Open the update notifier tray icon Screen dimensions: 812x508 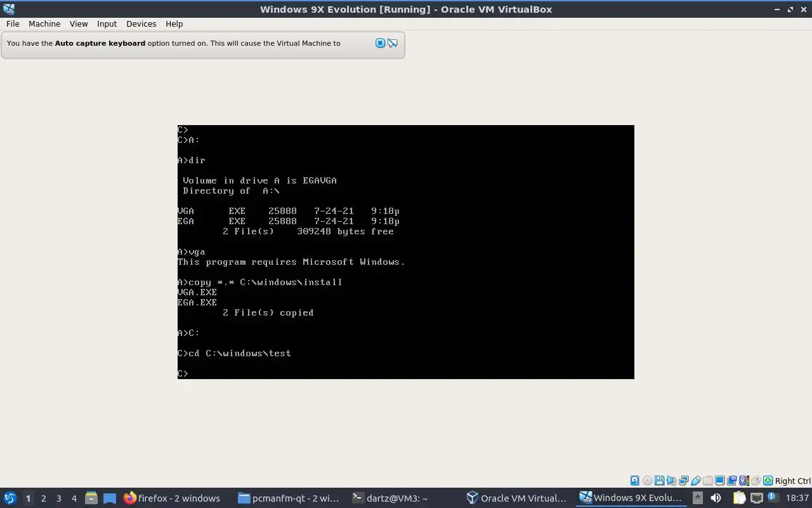[773, 497]
